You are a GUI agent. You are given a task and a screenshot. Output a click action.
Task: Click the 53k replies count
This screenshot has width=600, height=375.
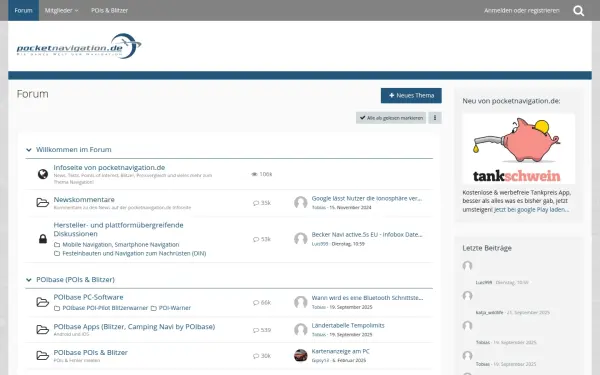266,239
